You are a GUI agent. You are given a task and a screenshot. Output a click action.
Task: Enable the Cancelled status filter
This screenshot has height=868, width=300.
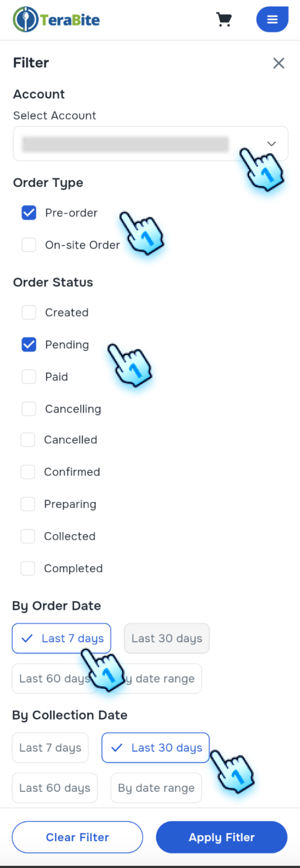pos(28,440)
